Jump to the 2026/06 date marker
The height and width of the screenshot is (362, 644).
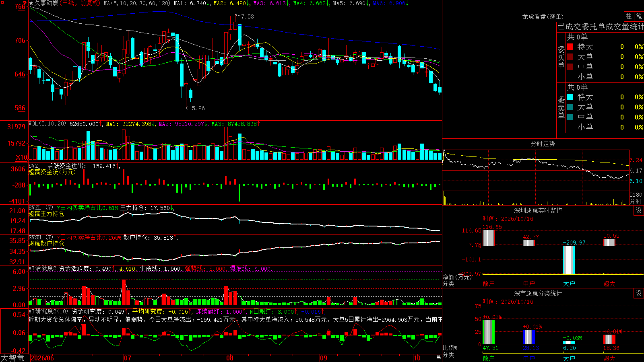tap(42, 358)
